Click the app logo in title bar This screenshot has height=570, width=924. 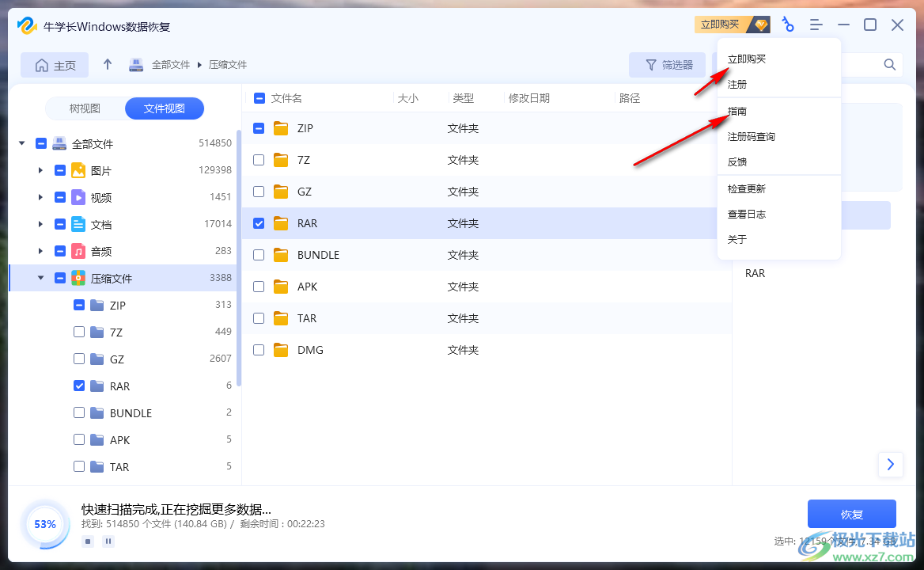[27, 26]
